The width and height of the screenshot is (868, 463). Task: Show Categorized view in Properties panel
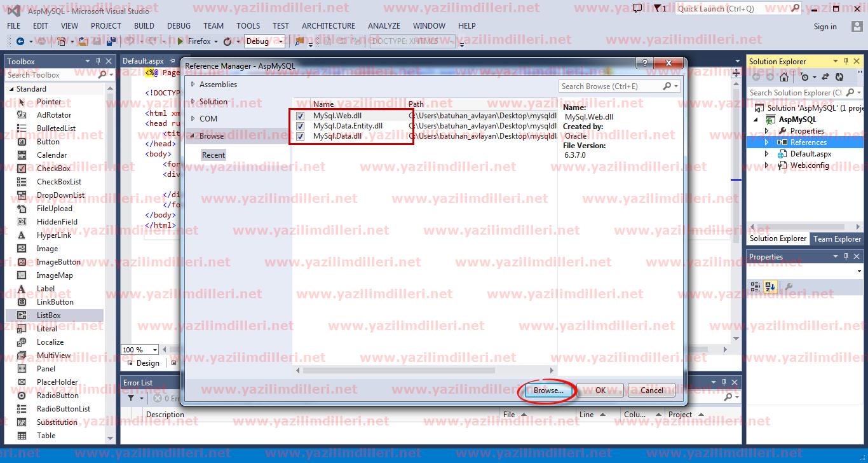pos(756,287)
